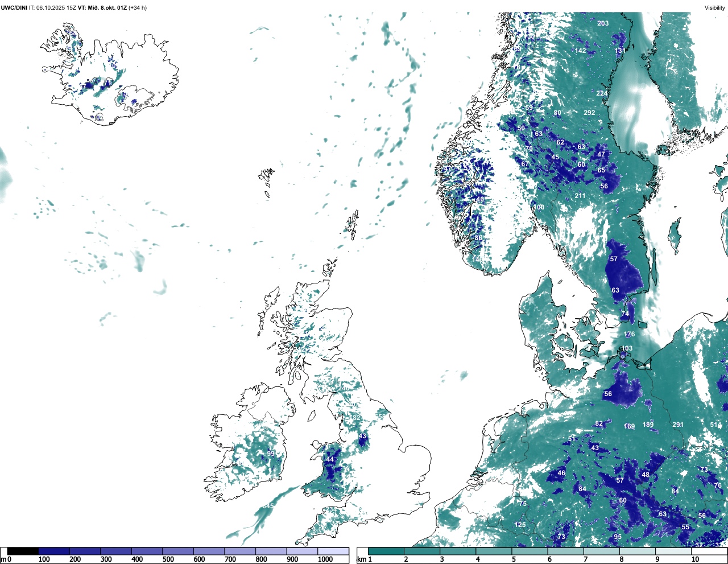Click the visibility value '48' on the map
The width and height of the screenshot is (728, 564).
[646, 475]
